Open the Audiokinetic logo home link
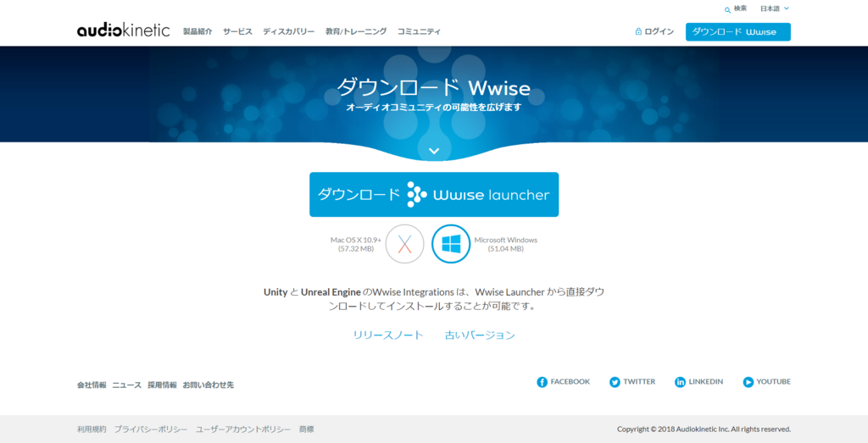The width and height of the screenshot is (868, 443). click(124, 30)
